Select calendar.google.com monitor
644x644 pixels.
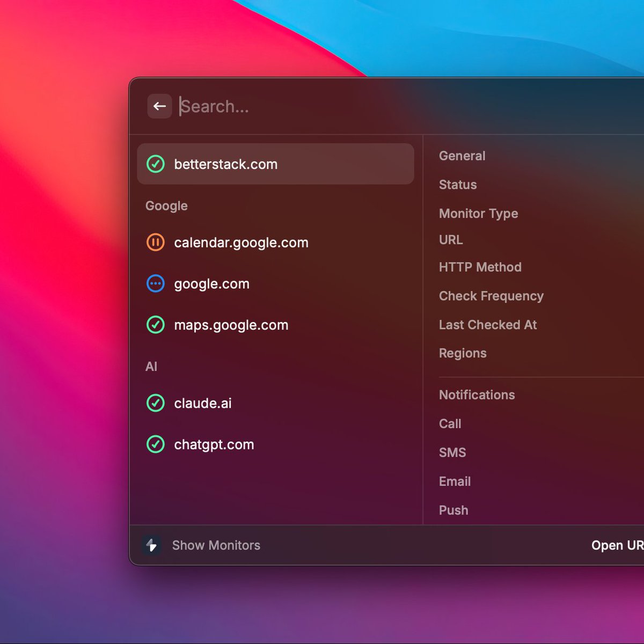275,243
